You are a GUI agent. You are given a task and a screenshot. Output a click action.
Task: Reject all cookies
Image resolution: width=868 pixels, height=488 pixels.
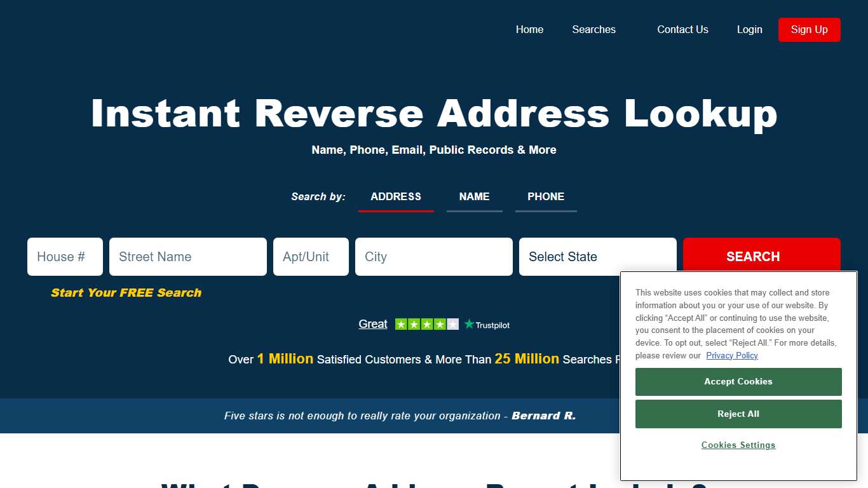tap(738, 414)
